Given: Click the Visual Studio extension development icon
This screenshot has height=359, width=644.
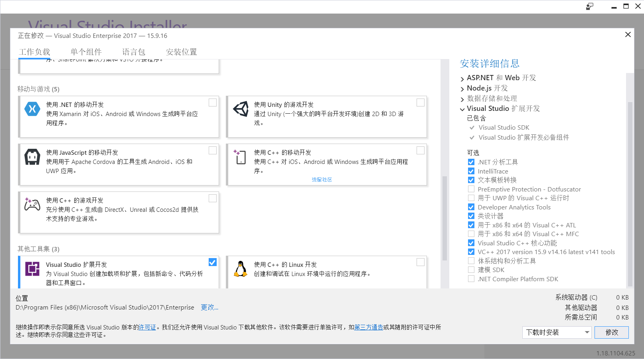Looking at the screenshot, I should (32, 269).
